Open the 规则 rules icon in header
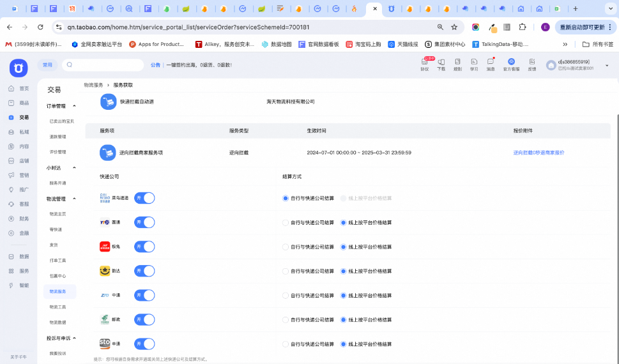Viewport: 619px width, 364px height. pos(457,62)
